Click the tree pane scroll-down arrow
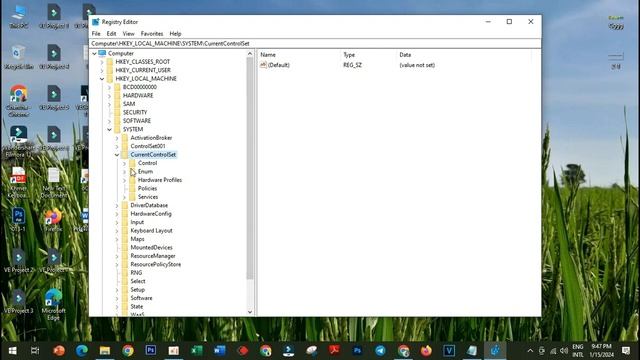 (x=250, y=312)
